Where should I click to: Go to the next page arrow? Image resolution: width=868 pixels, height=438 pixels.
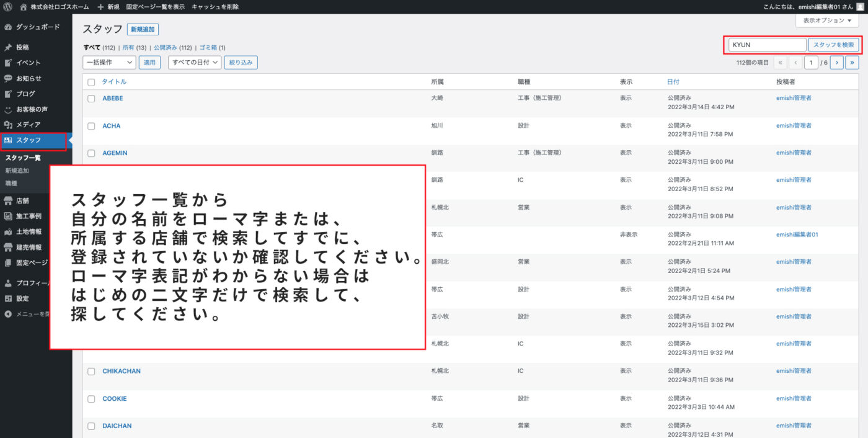(x=836, y=63)
